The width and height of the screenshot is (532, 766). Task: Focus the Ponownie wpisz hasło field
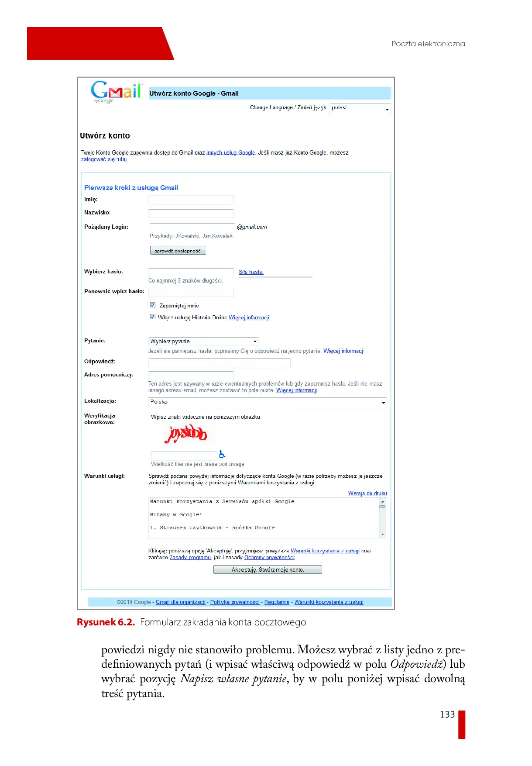(191, 292)
